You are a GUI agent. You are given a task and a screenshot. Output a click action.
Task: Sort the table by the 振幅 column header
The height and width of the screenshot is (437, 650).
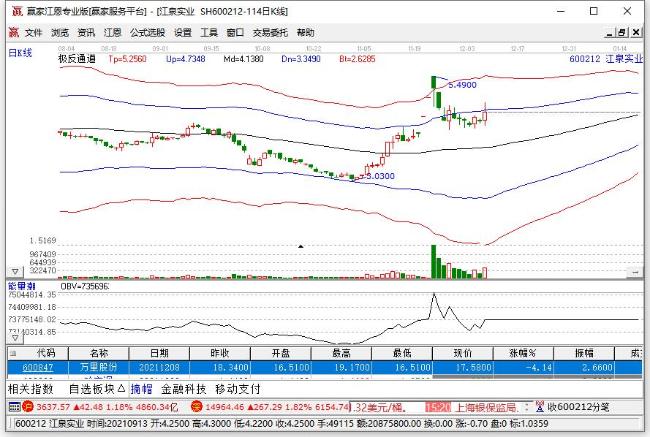(x=584, y=353)
